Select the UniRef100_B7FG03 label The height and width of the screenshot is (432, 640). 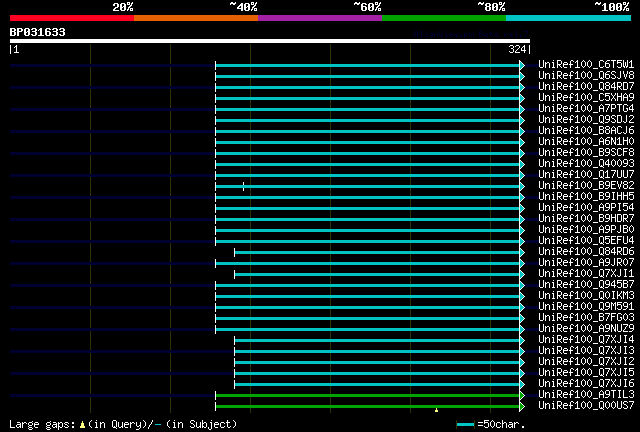coord(586,318)
